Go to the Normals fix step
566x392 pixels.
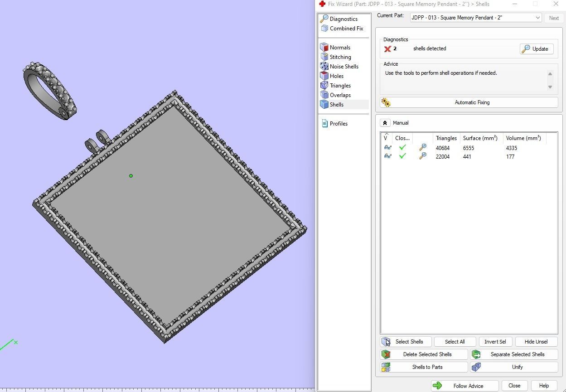pos(335,48)
